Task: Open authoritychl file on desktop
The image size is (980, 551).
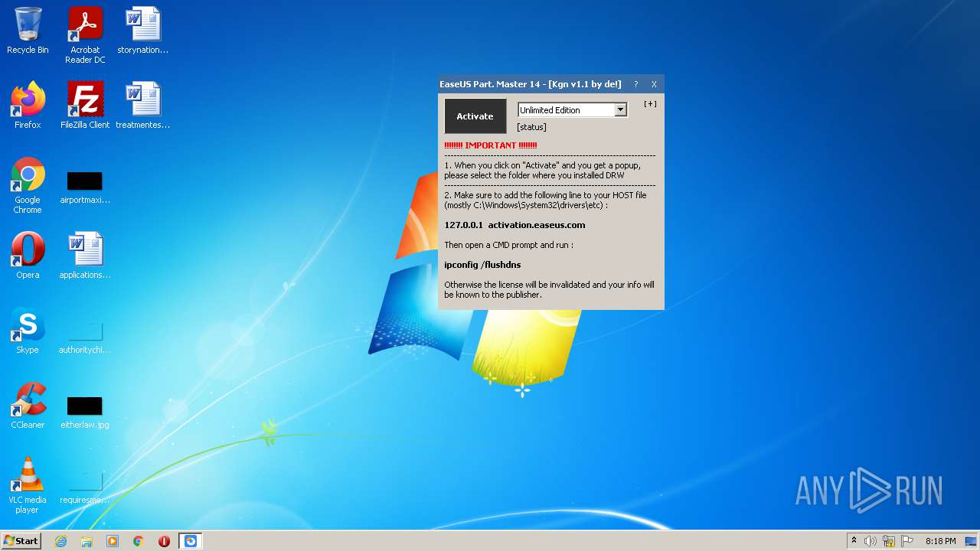Action: [85, 337]
